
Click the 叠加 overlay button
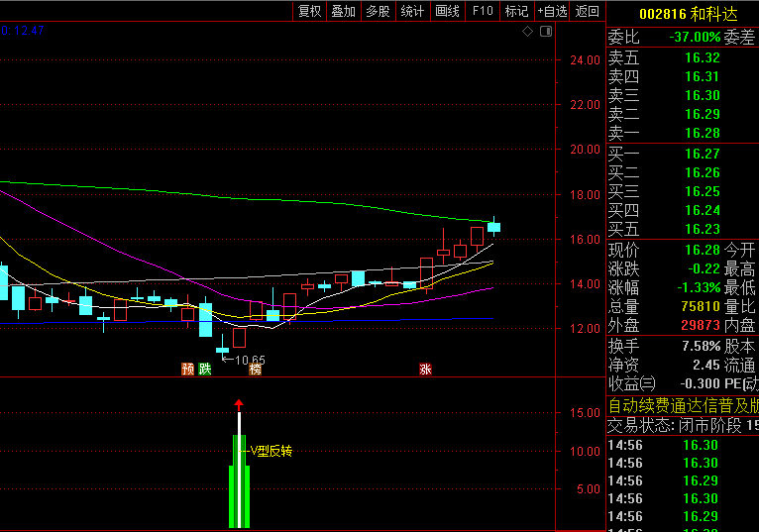click(x=344, y=11)
